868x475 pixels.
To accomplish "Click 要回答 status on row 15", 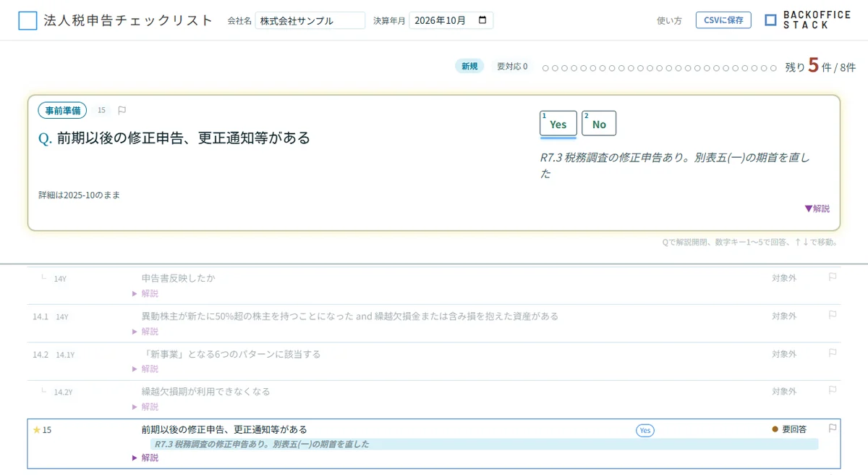I will click(789, 429).
